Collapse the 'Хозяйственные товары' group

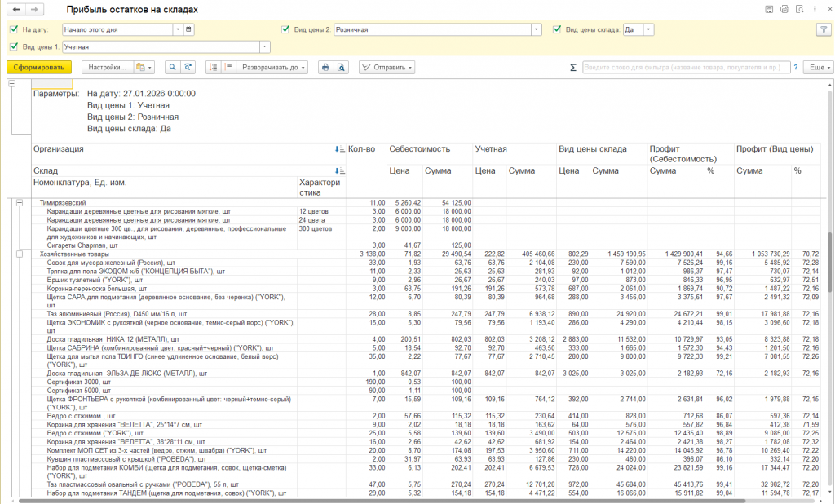[x=19, y=254]
